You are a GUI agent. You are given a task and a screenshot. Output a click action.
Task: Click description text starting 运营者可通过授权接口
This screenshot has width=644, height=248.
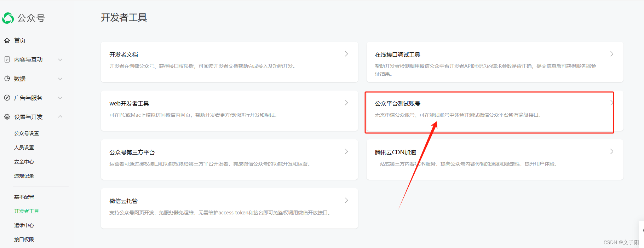211,164
